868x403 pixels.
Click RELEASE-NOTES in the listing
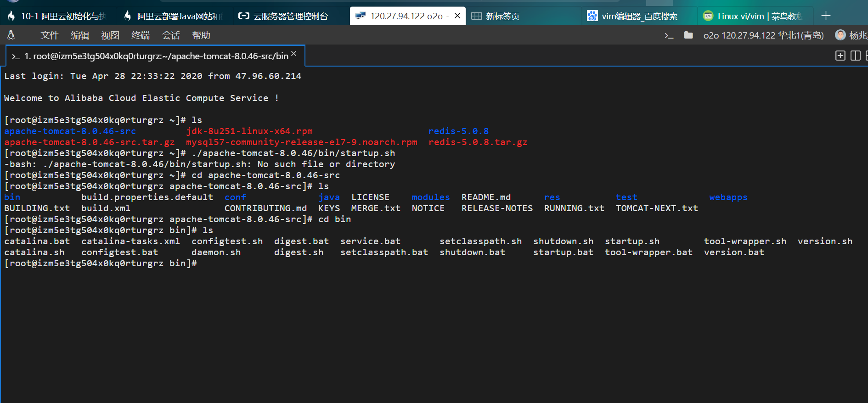pyautogui.click(x=497, y=208)
